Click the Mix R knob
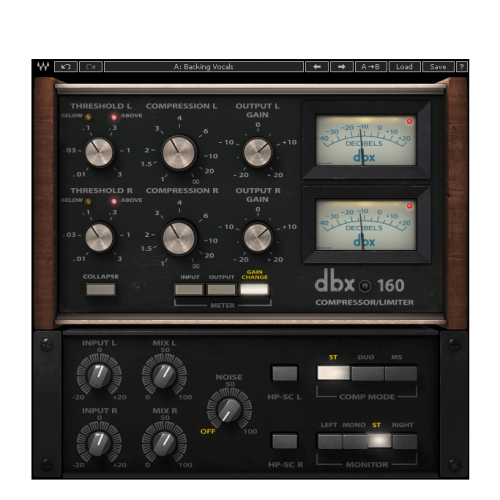The width and height of the screenshot is (500, 500). [164, 443]
